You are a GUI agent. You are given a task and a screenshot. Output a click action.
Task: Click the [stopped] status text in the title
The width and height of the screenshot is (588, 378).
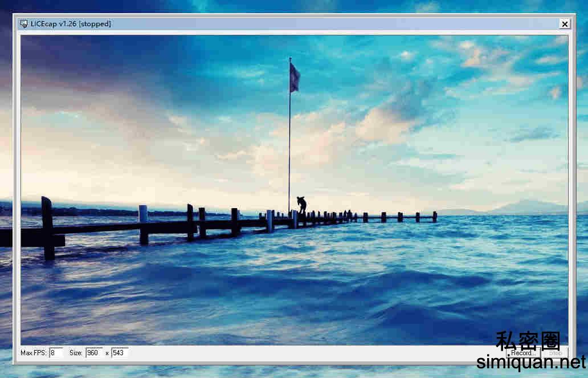(x=95, y=23)
